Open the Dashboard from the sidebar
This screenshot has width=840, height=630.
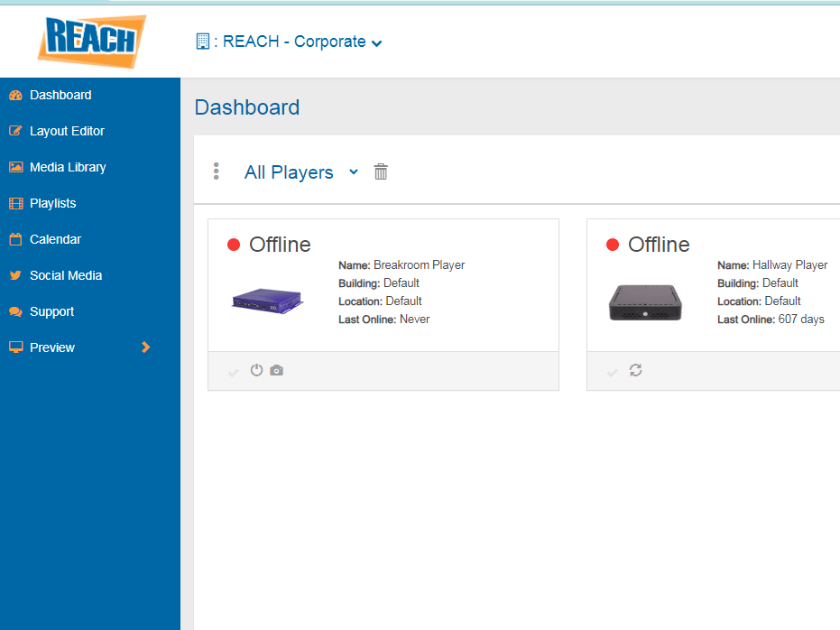[x=60, y=95]
